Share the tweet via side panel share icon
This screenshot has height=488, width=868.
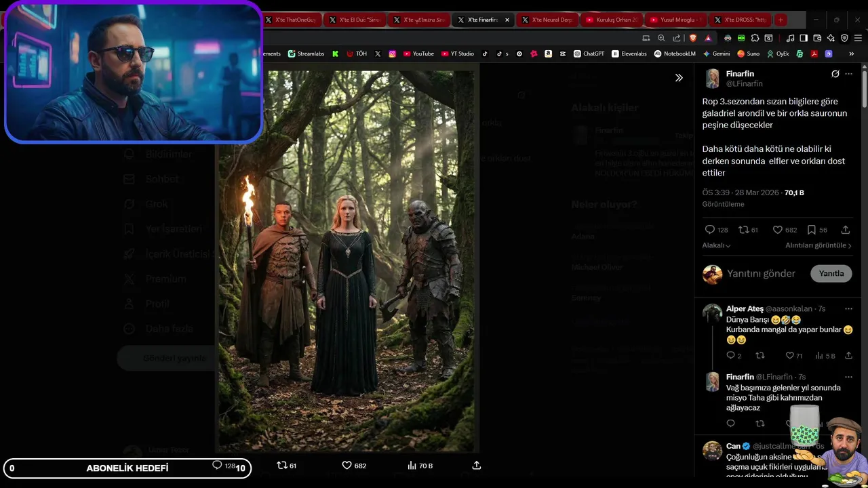(846, 230)
